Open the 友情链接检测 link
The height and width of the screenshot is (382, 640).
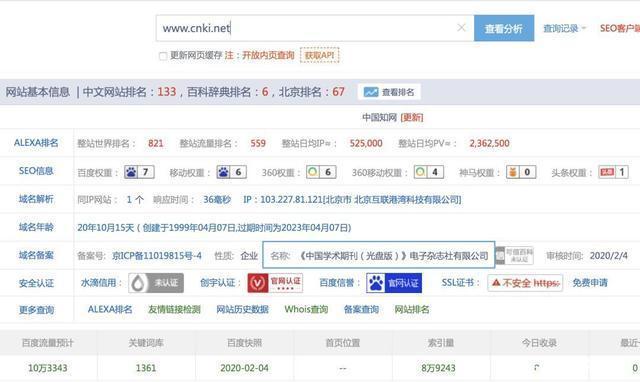coord(174,309)
